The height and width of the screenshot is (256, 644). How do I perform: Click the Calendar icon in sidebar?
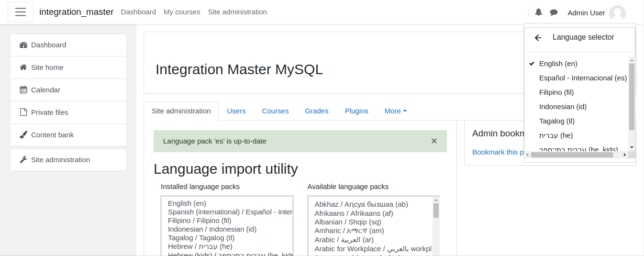click(x=23, y=90)
